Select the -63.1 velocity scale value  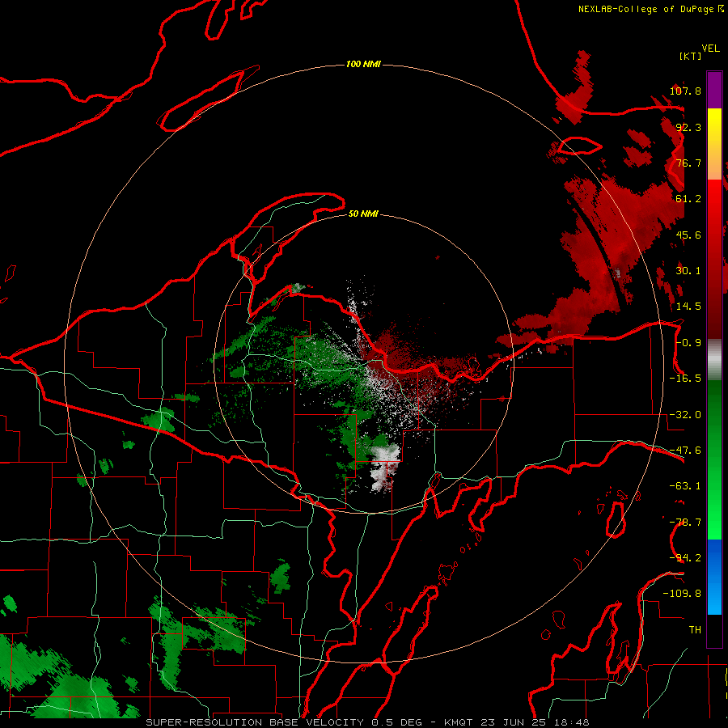(x=685, y=486)
